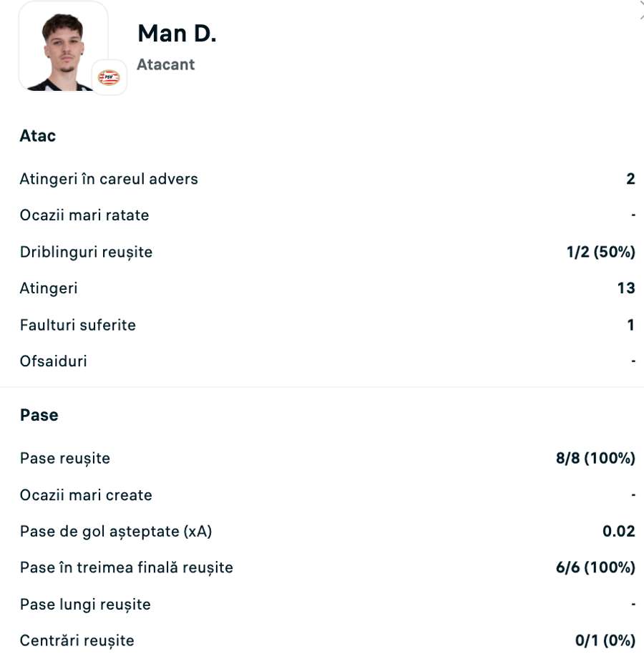This screenshot has height=664, width=644.
Task: Expand the Atingeri în careul advers row
Action: point(108,179)
